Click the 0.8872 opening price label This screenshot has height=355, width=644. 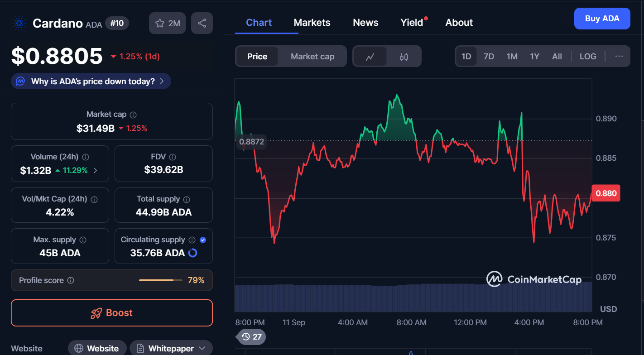251,142
